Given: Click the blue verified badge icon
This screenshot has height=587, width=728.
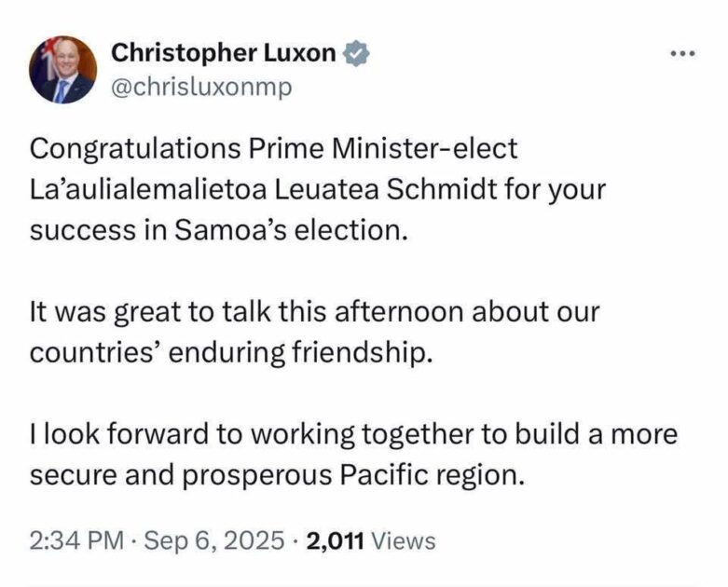Looking at the screenshot, I should (x=356, y=53).
